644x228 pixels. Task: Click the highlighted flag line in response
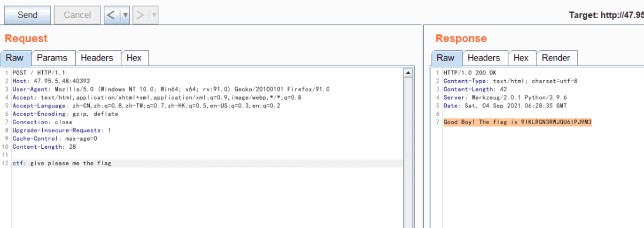517,122
